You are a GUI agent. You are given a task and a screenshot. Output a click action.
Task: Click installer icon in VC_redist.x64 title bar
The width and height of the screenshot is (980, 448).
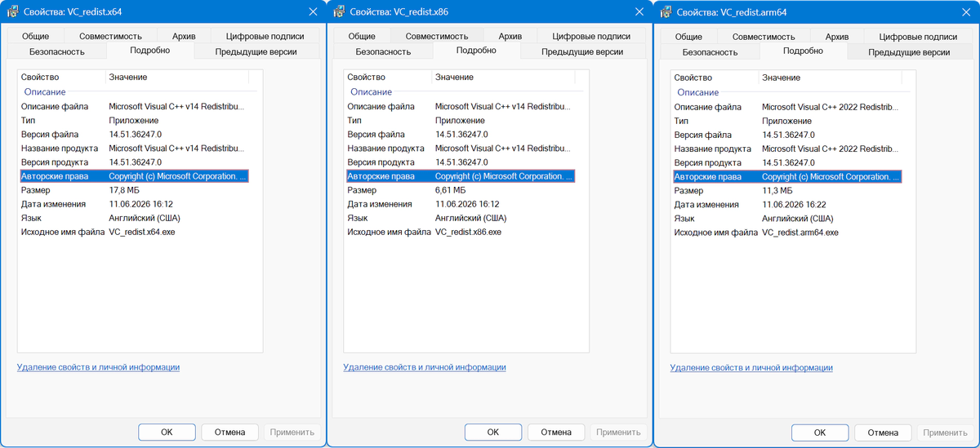point(12,12)
